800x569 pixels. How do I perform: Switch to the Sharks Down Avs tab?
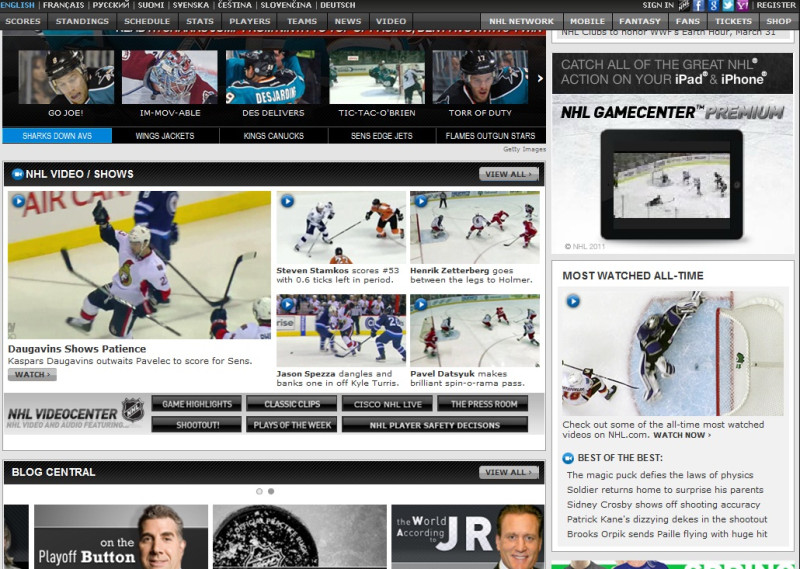coord(57,136)
